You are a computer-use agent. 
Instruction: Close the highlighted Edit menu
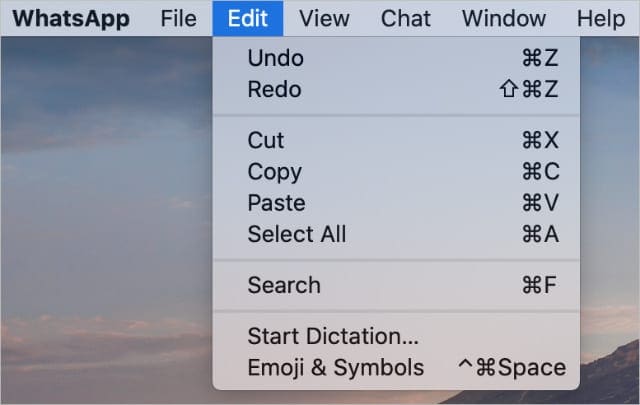pos(248,18)
